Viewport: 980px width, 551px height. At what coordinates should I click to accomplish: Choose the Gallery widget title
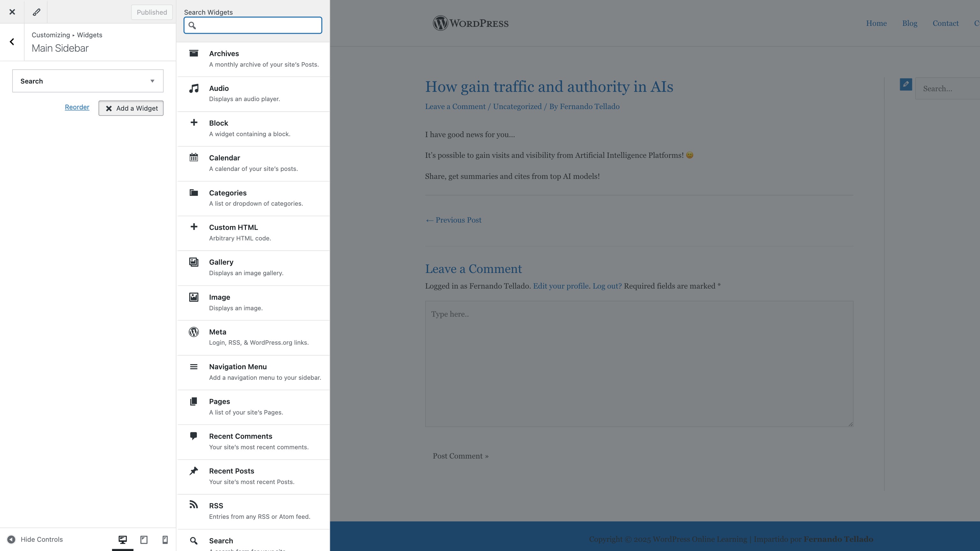(x=221, y=262)
